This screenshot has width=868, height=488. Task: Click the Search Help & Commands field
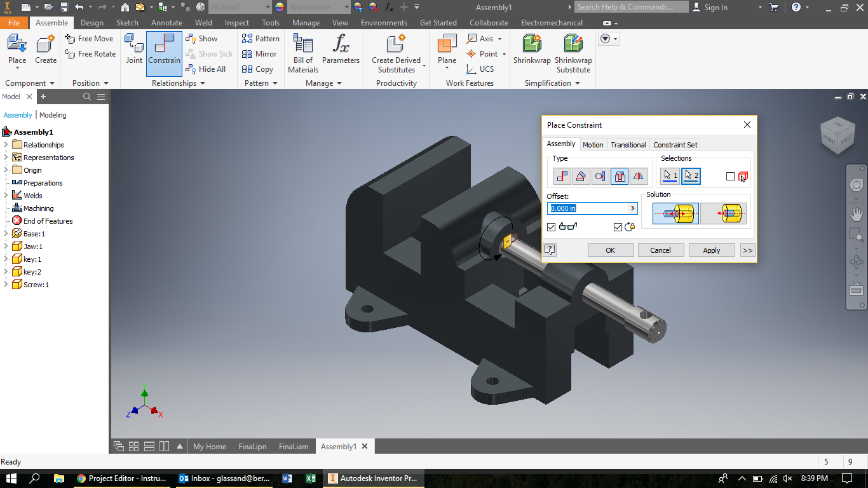point(632,7)
